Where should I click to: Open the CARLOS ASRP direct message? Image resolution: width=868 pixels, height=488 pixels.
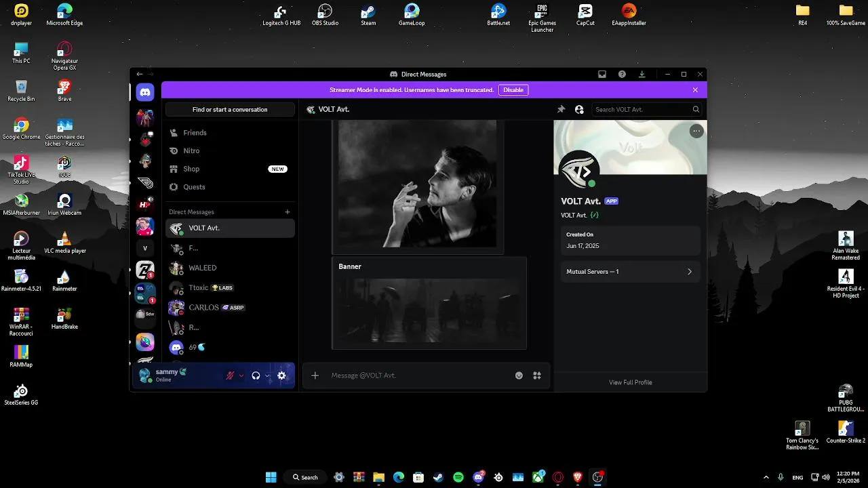[230, 307]
